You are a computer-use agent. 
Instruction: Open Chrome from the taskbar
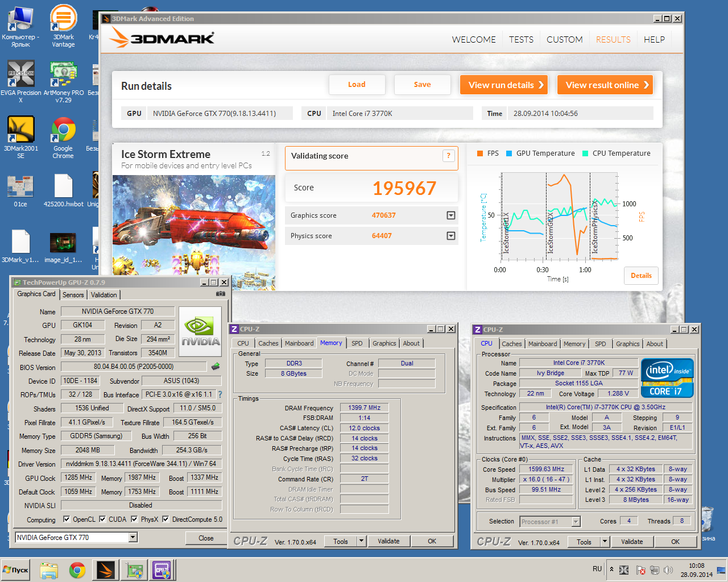77,570
